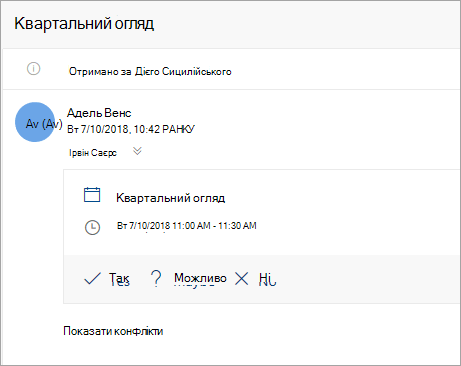Click the Отримано за Дієго Сицилійського notice

[x=150, y=71]
